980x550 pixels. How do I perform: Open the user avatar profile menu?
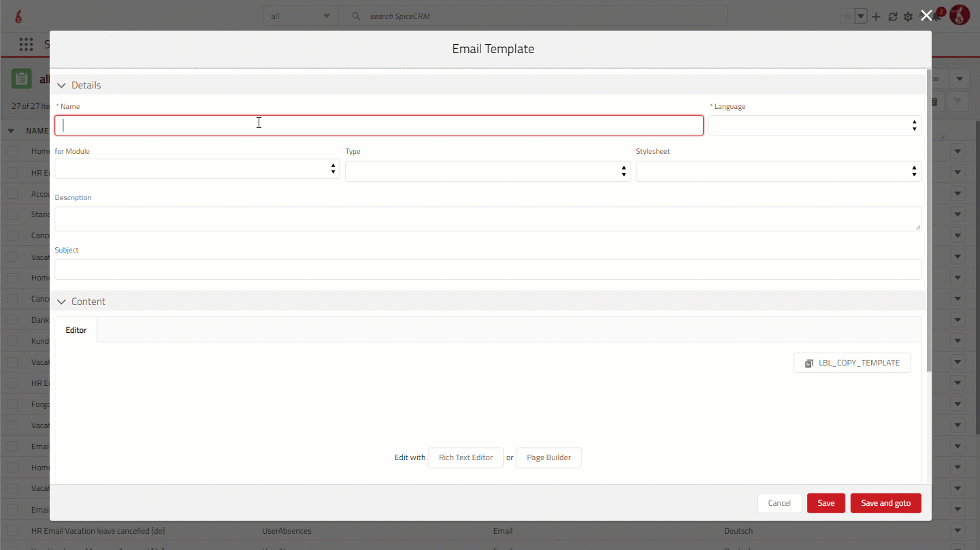960,16
